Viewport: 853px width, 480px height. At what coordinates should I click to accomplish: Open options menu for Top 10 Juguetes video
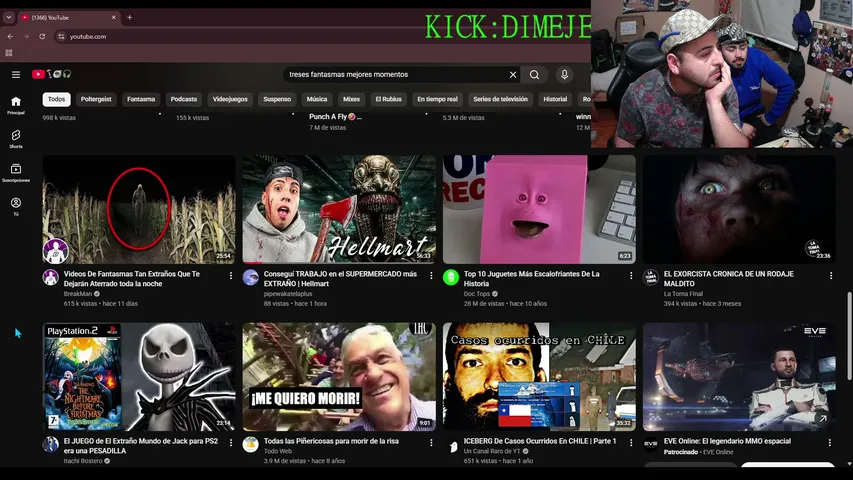pos(631,276)
